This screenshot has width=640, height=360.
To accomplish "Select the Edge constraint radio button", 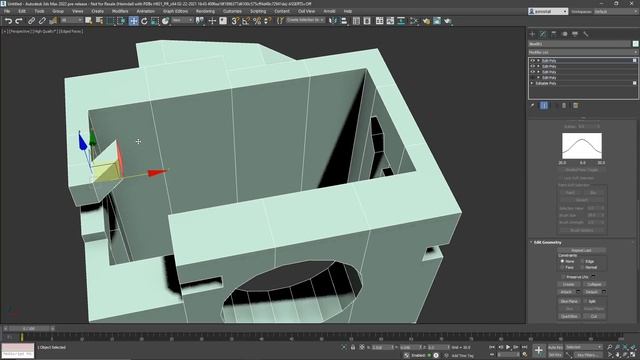I will (582, 261).
